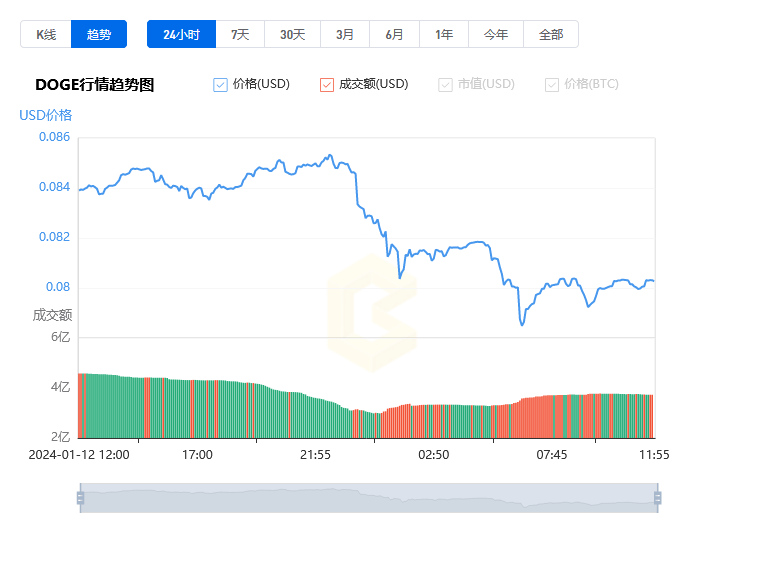The image size is (780, 563).
Task: Choose the 3月 time range
Action: 345,34
